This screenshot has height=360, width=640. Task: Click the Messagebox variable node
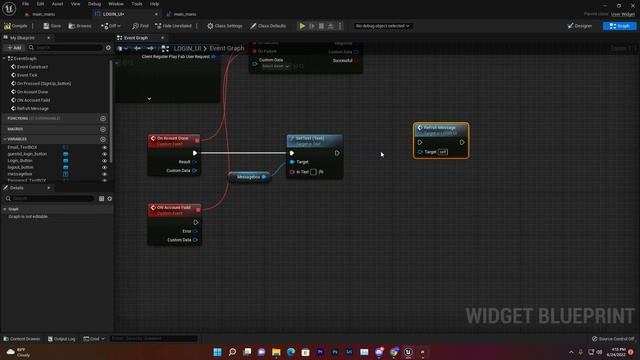pyautogui.click(x=249, y=177)
